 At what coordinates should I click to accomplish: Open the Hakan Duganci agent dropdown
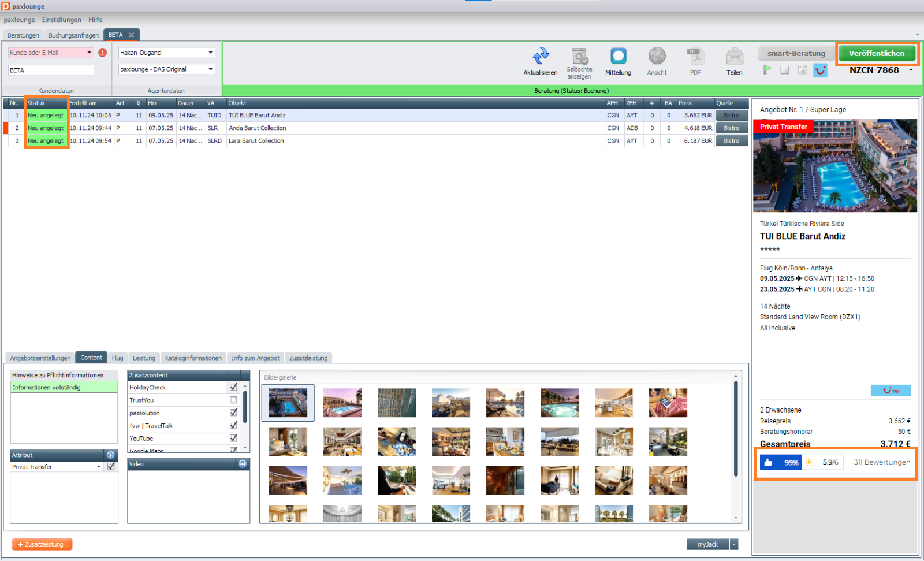point(211,53)
